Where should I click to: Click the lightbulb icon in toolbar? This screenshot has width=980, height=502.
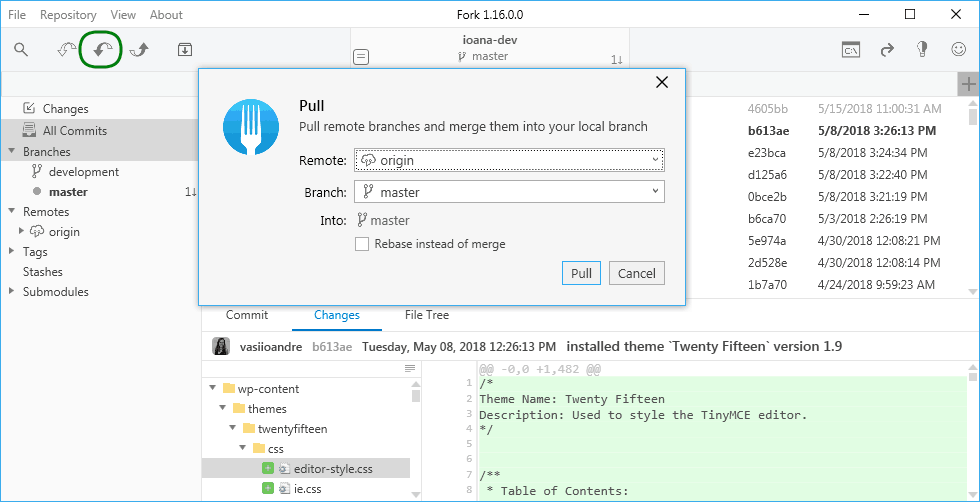point(922,49)
